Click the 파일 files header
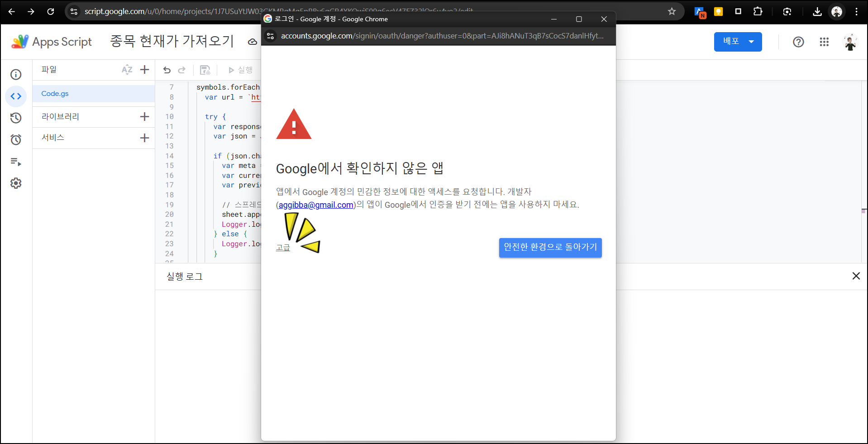The image size is (868, 444). tap(49, 70)
